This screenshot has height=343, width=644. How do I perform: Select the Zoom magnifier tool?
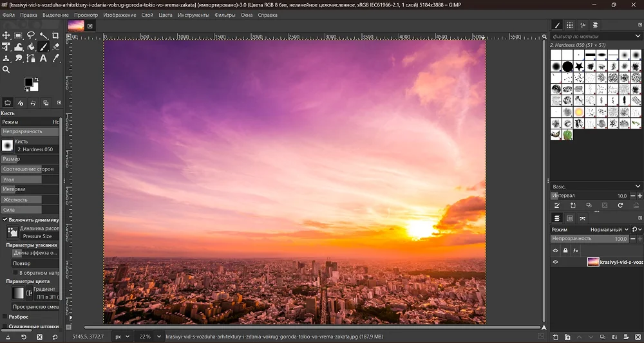(6, 70)
